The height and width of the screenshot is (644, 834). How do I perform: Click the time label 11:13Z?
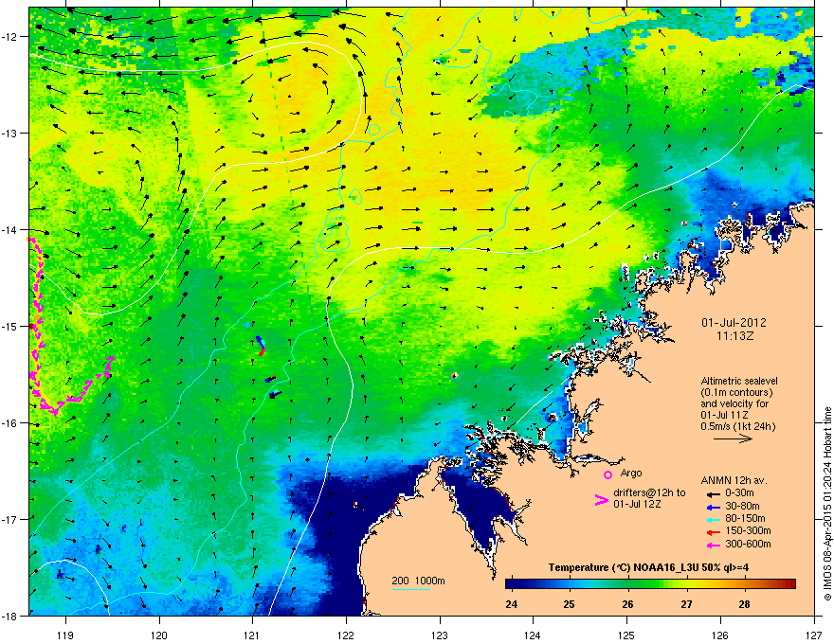(x=734, y=336)
